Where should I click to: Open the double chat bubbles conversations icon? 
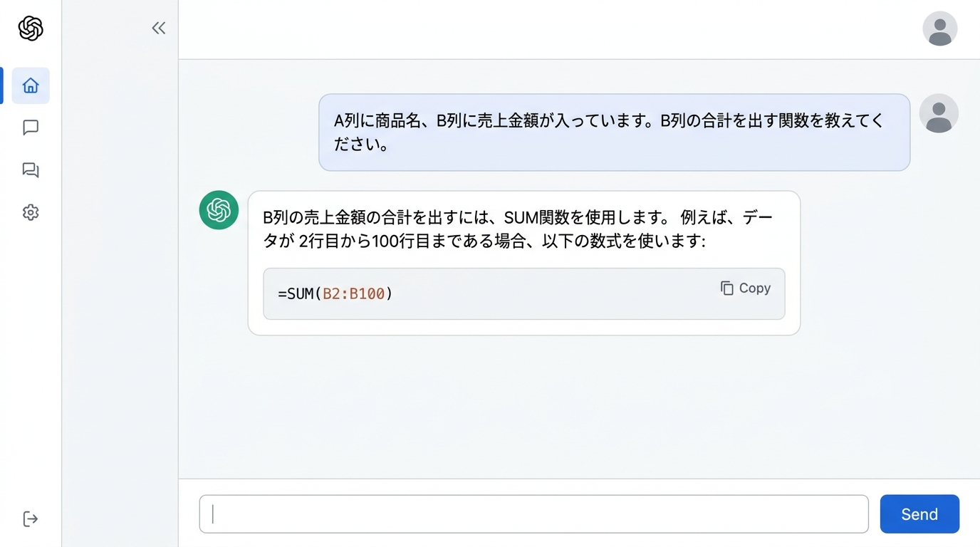31,170
